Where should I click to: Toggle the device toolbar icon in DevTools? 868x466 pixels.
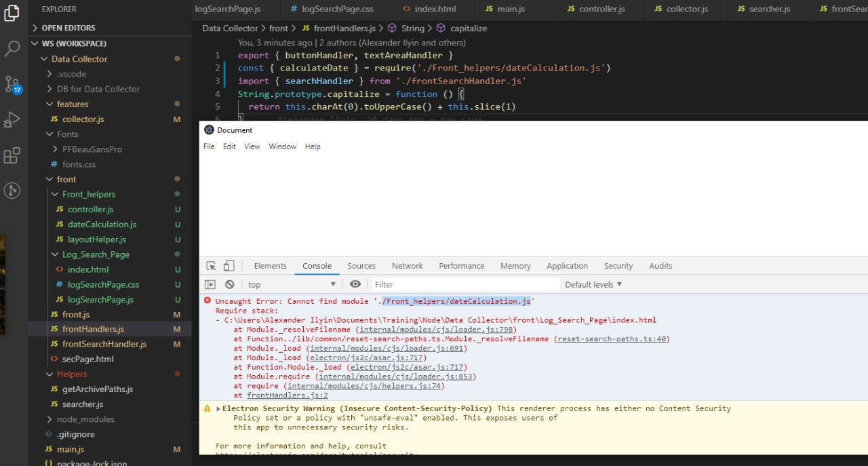229,266
